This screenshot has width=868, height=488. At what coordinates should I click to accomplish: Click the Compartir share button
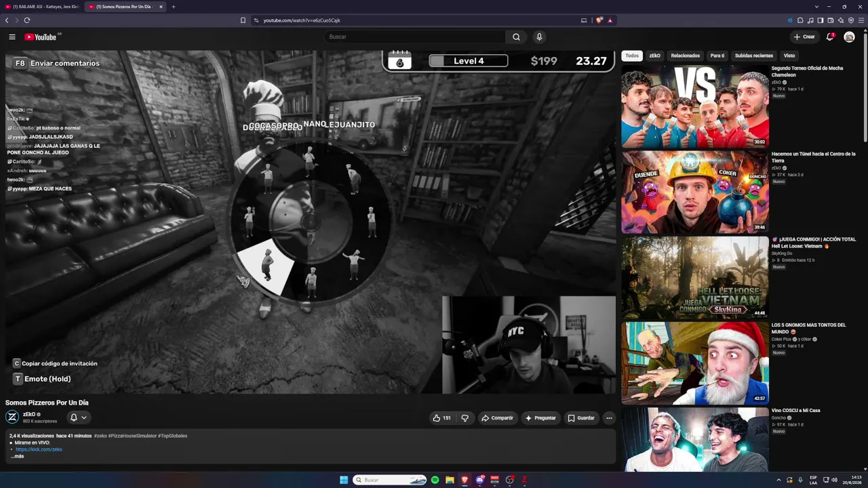(497, 418)
